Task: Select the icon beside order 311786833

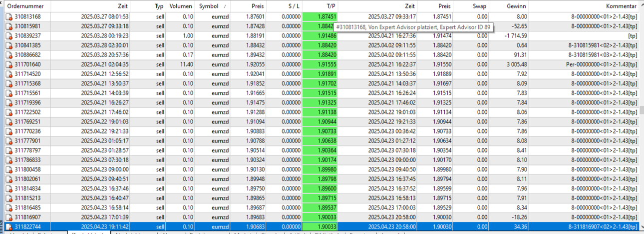Action: [x=9, y=160]
